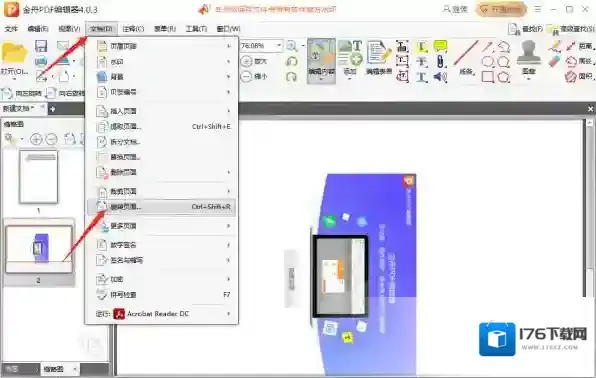The height and width of the screenshot is (378, 596).
Task: Expand the Acrobat Reader DC run item
Action: click(x=162, y=314)
